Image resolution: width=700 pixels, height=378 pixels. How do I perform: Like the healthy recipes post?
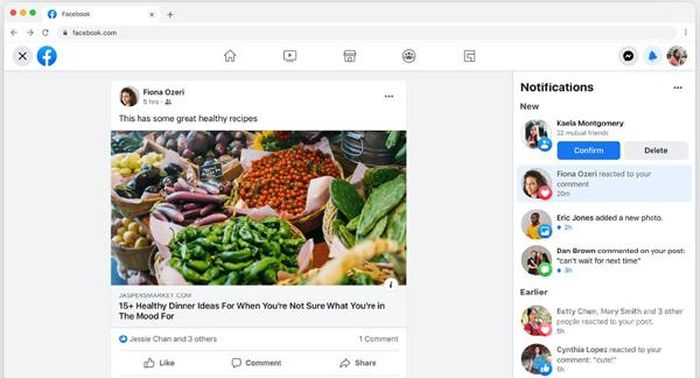[x=159, y=363]
